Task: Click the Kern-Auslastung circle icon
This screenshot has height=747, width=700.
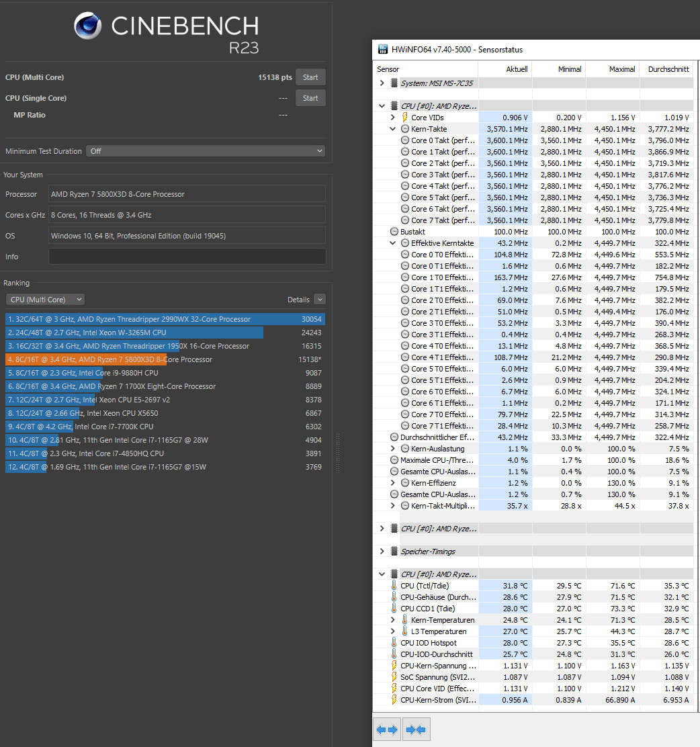Action: (404, 449)
